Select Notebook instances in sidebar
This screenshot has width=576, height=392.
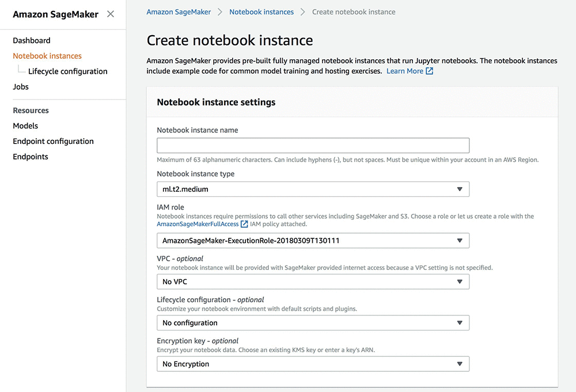coord(47,56)
